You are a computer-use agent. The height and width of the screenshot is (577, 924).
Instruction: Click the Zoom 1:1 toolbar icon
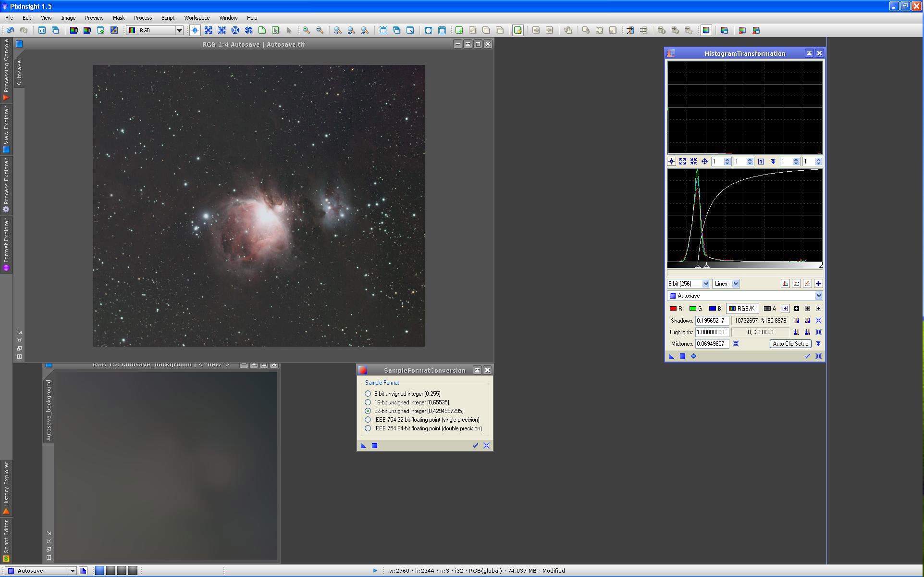pos(338,30)
